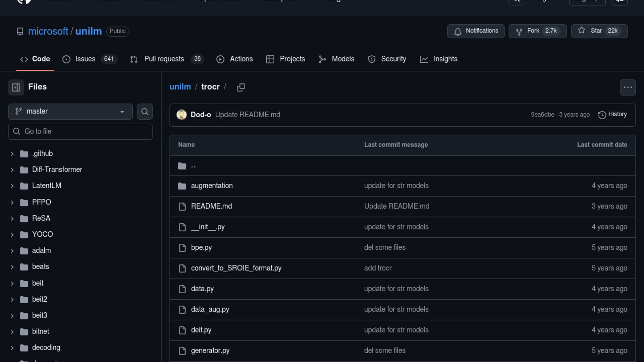Screen dimensions: 644x362
Task: Navigate to parent directory row
Action: point(193,166)
